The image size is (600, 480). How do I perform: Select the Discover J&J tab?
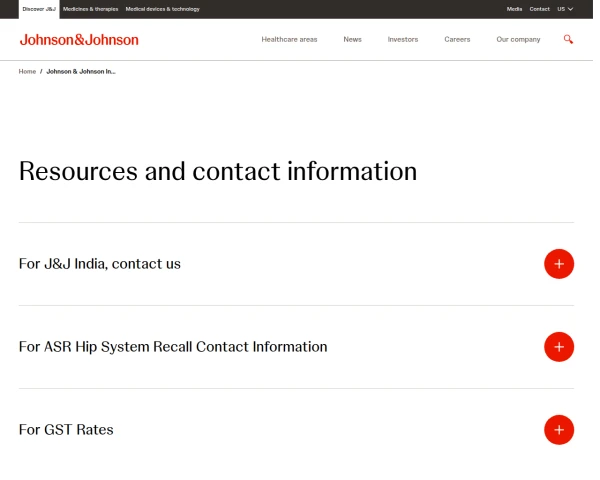39,8
